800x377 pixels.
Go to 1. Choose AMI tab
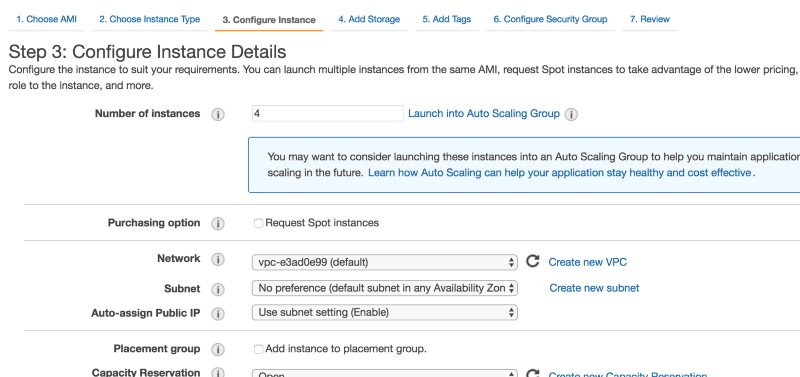(x=46, y=19)
